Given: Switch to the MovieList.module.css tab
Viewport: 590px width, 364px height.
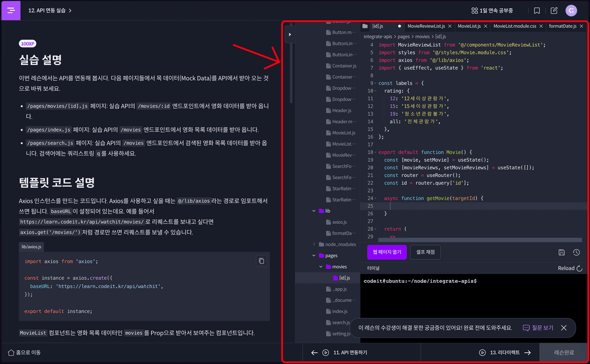Looking at the screenshot, I should coord(515,26).
